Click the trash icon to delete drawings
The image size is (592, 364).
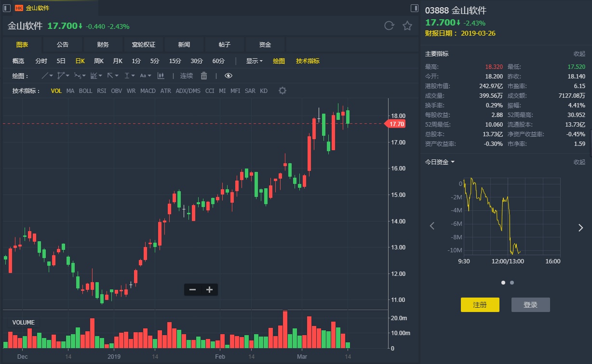click(x=204, y=76)
